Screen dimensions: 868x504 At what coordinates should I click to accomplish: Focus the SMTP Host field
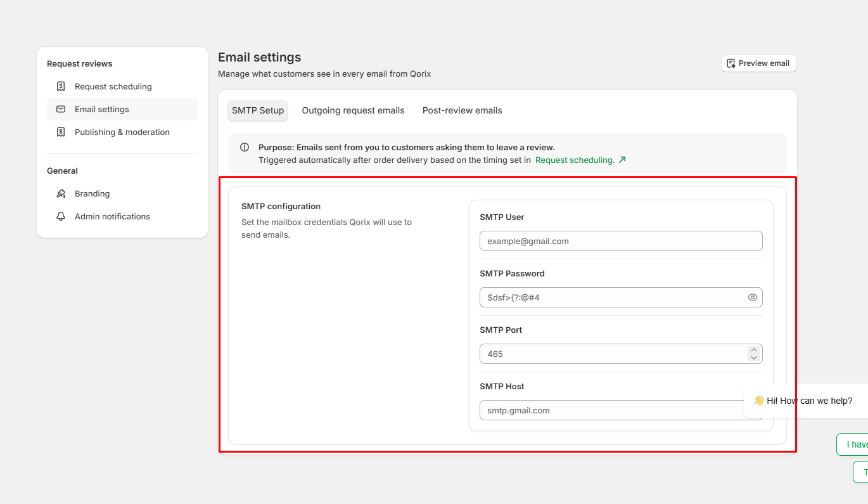click(x=621, y=410)
